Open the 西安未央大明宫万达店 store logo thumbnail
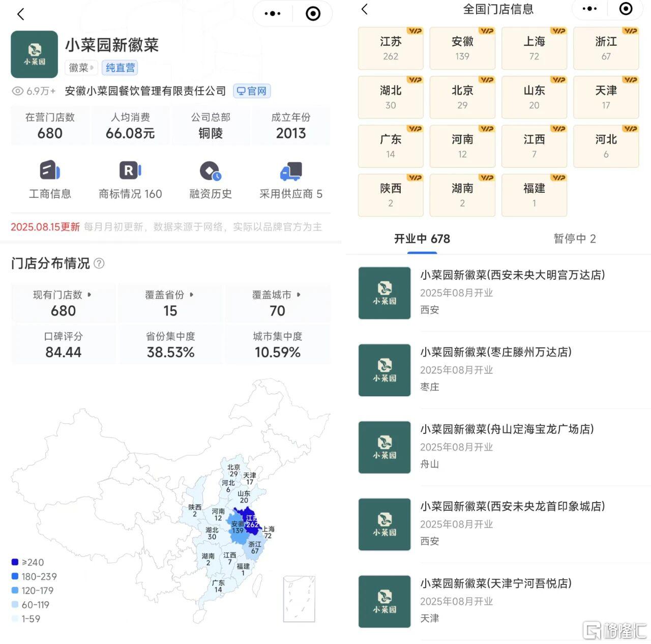This screenshot has height=644, width=651. pos(384,293)
